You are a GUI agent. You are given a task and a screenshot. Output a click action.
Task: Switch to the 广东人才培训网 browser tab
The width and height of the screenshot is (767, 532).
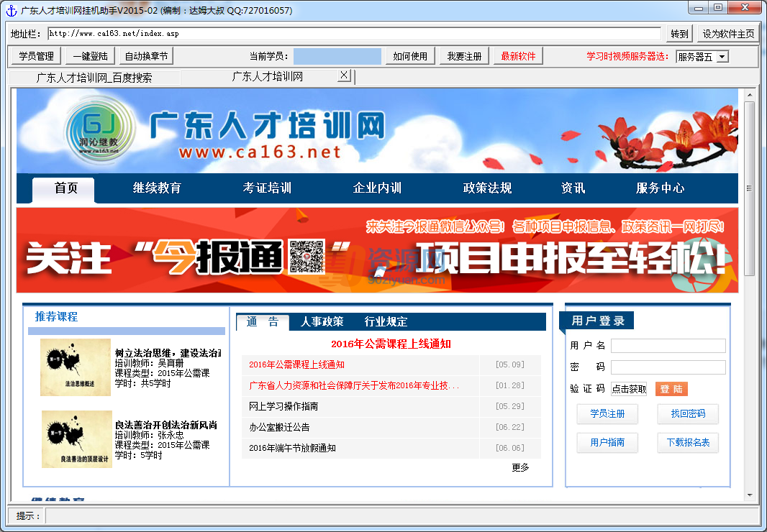pos(268,77)
